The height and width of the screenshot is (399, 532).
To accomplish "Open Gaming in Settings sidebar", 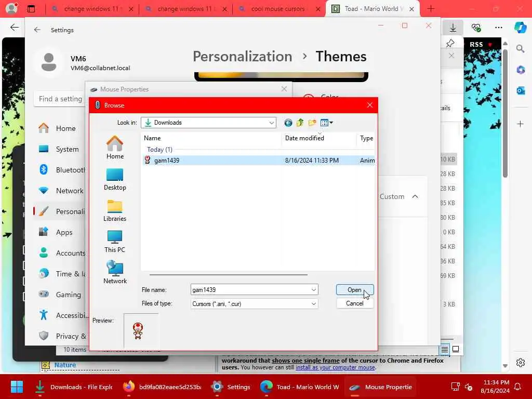I will (60, 295).
